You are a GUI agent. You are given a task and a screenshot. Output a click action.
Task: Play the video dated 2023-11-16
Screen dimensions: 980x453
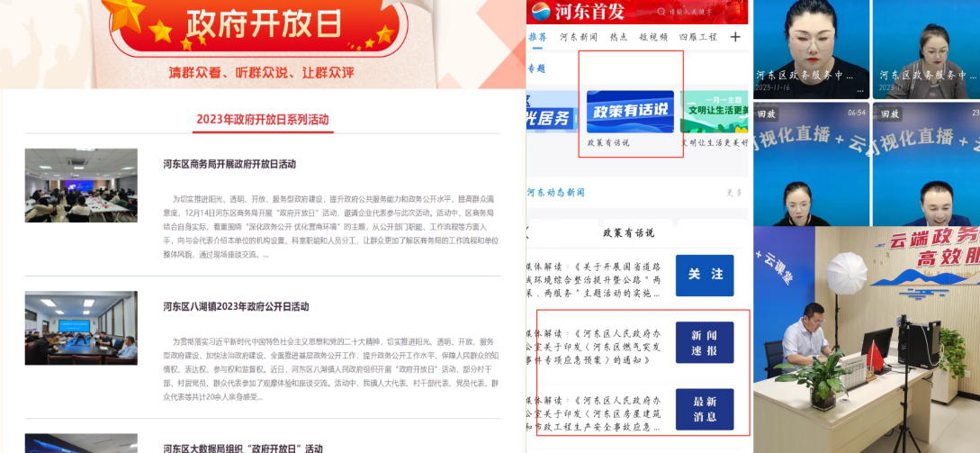pyautogui.click(x=811, y=49)
